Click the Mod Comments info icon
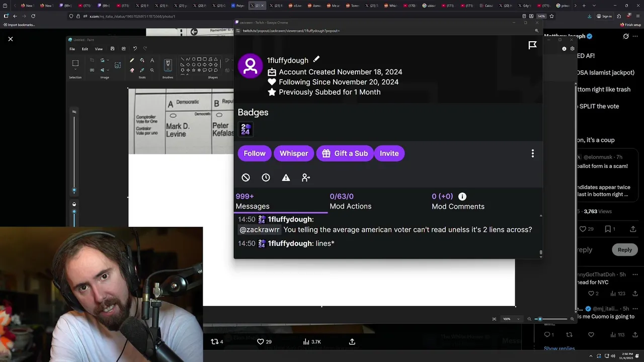644x362 pixels. 462,197
